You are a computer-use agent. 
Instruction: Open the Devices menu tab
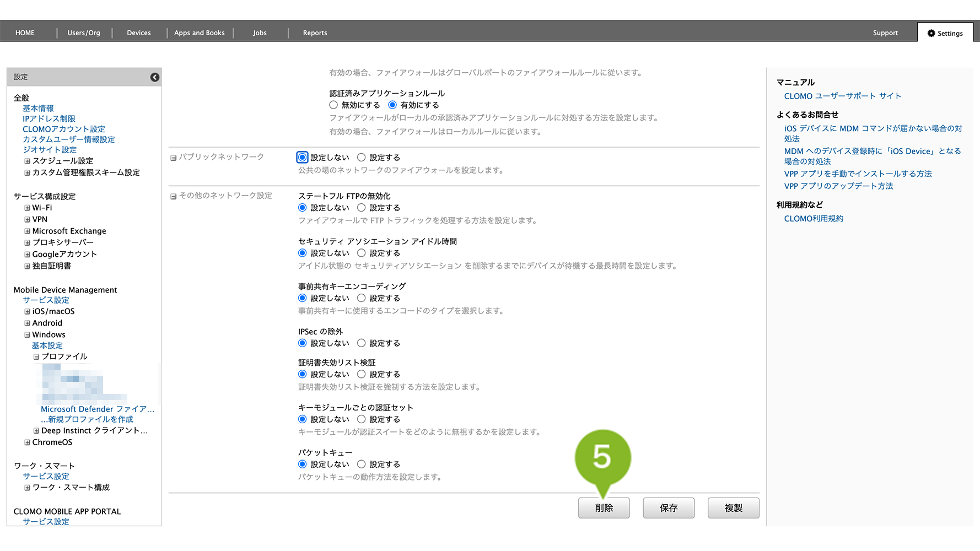pyautogui.click(x=138, y=33)
